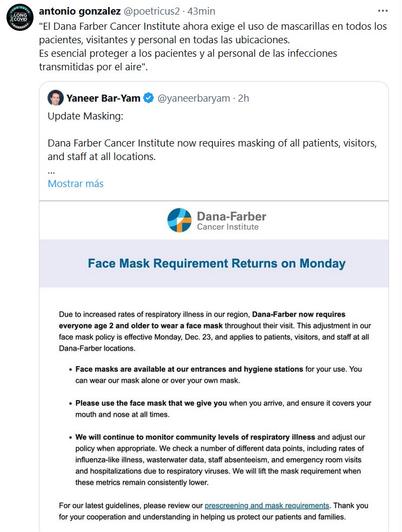Viewport: 402px width, 532px height.
Task: Open the 2h quoted tweet timestamp
Action: pos(244,98)
